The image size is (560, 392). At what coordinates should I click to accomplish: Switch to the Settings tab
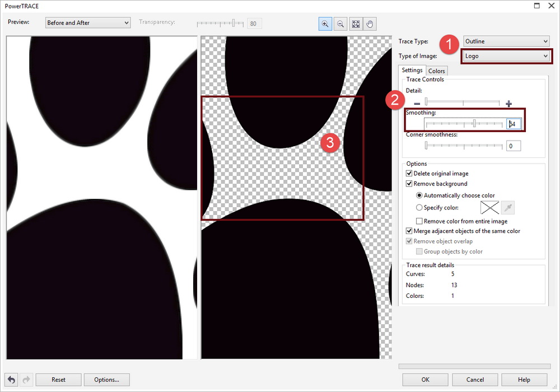412,70
